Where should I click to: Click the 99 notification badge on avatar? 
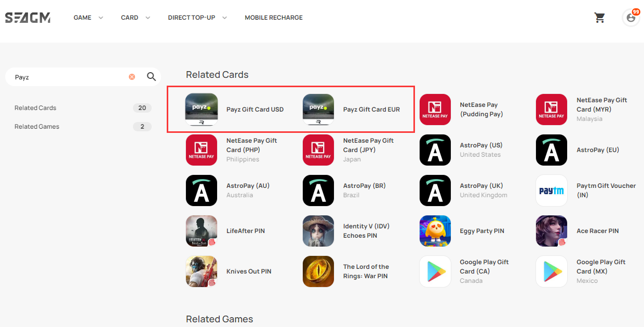636,12
